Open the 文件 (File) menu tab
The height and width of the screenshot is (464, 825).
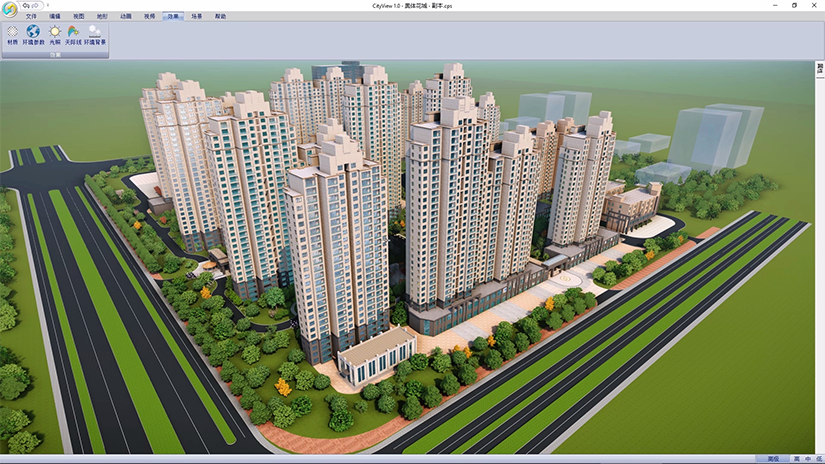[31, 17]
